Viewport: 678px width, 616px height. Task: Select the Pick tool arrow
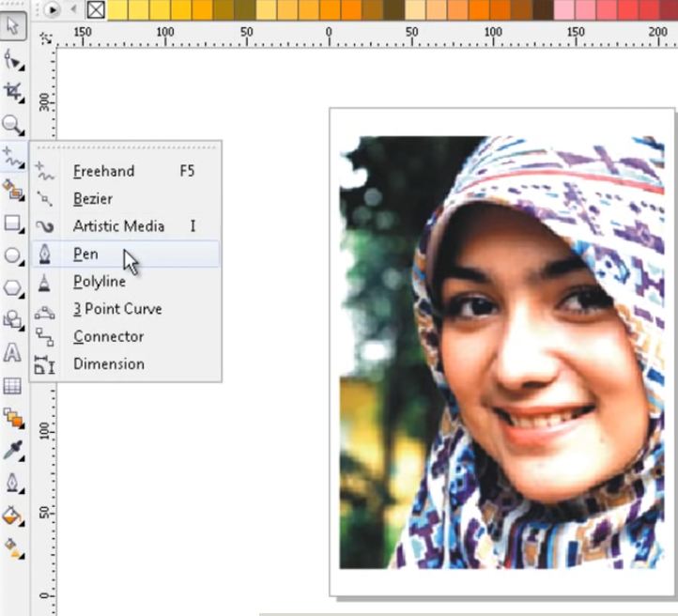coord(13,26)
